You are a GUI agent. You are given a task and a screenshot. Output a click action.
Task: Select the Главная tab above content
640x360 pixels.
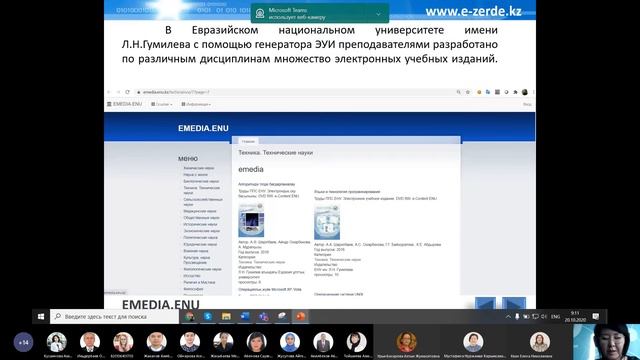[x=248, y=141]
